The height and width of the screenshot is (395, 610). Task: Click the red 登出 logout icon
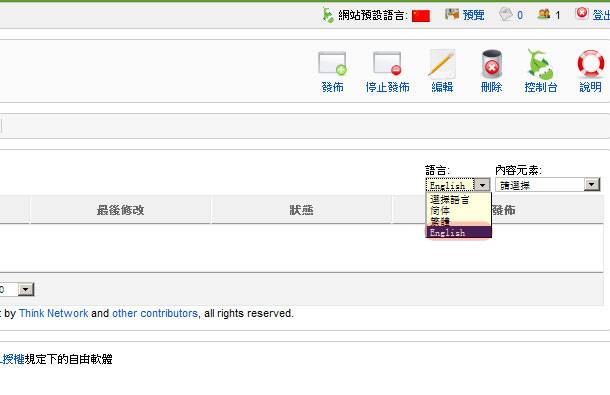tap(582, 13)
